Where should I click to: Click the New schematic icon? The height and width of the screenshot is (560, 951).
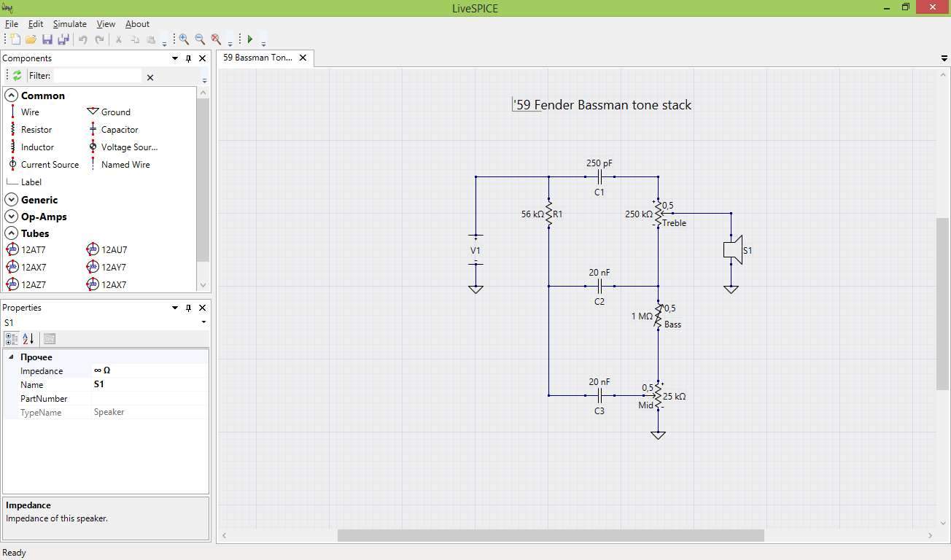click(15, 39)
